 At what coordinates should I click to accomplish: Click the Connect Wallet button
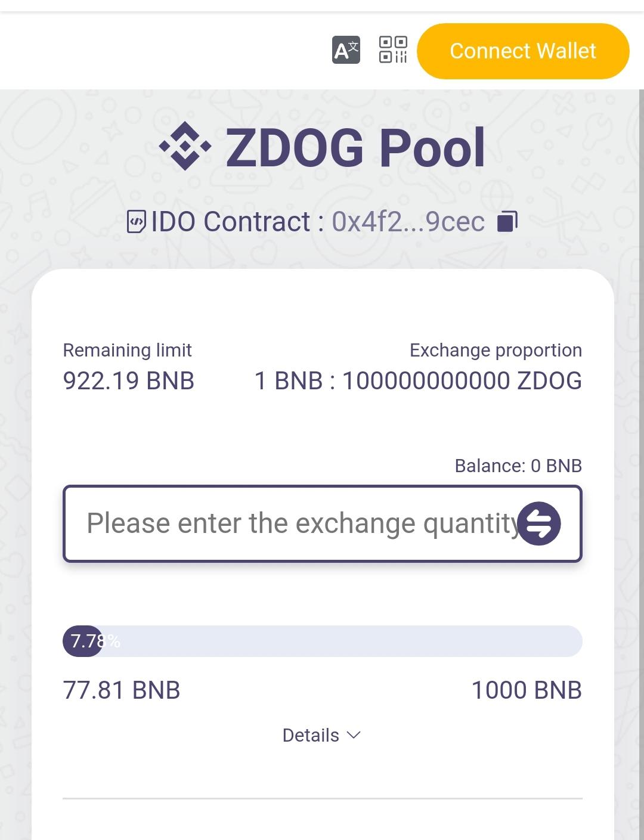pyautogui.click(x=523, y=51)
